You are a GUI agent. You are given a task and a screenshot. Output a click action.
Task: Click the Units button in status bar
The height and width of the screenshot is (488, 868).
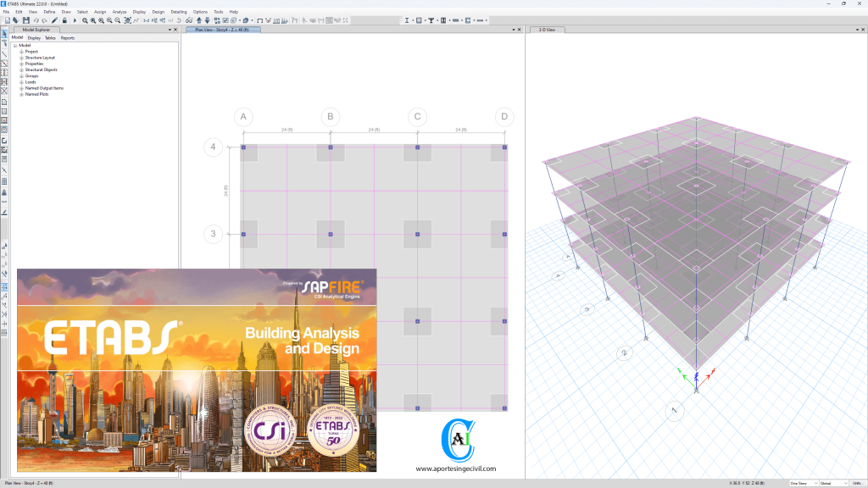tap(857, 483)
